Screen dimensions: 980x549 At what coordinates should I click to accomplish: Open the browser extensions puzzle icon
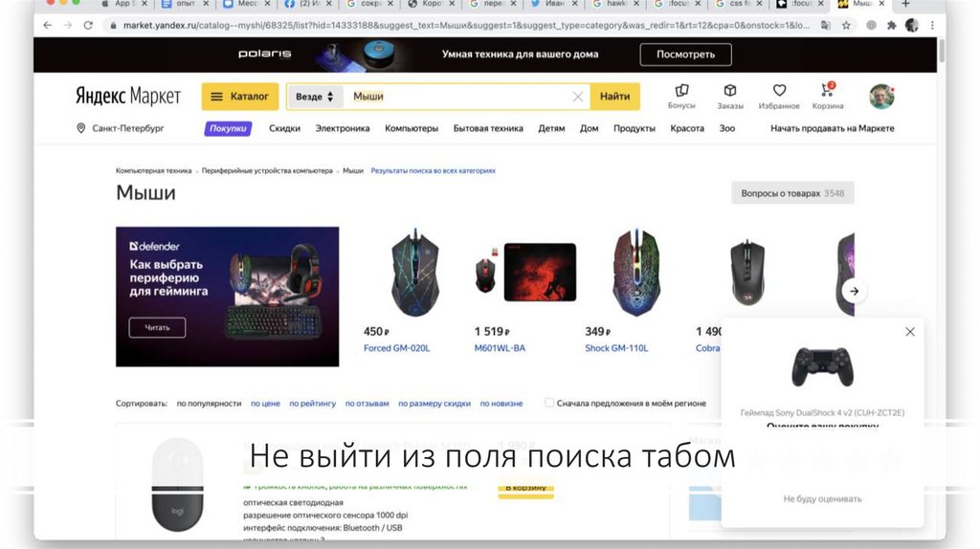pyautogui.click(x=891, y=26)
